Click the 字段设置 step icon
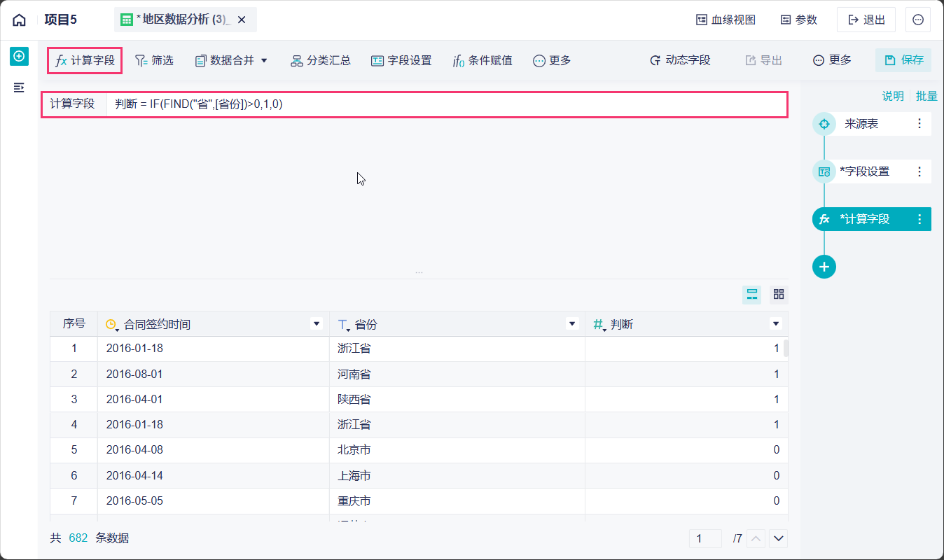Viewport: 944px width, 560px height. click(x=824, y=171)
